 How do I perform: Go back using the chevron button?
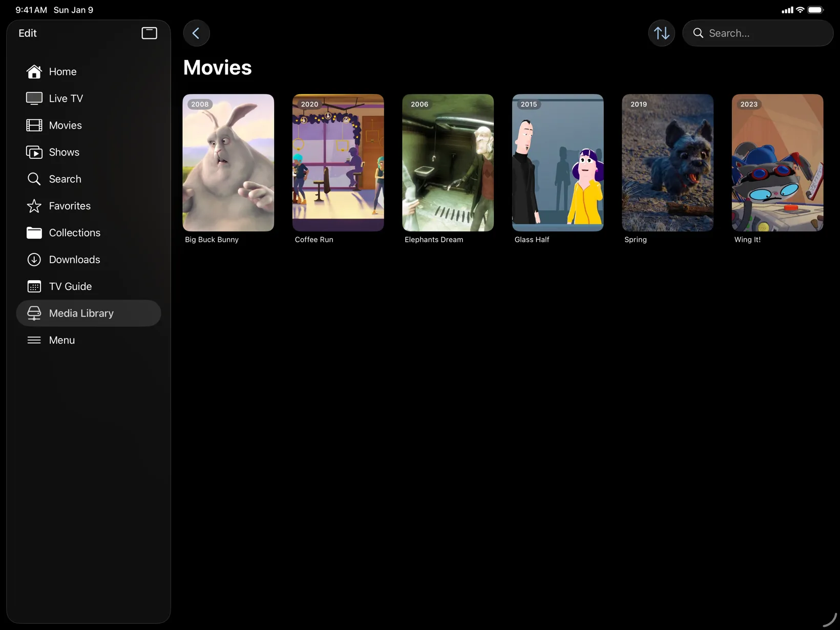coord(196,33)
